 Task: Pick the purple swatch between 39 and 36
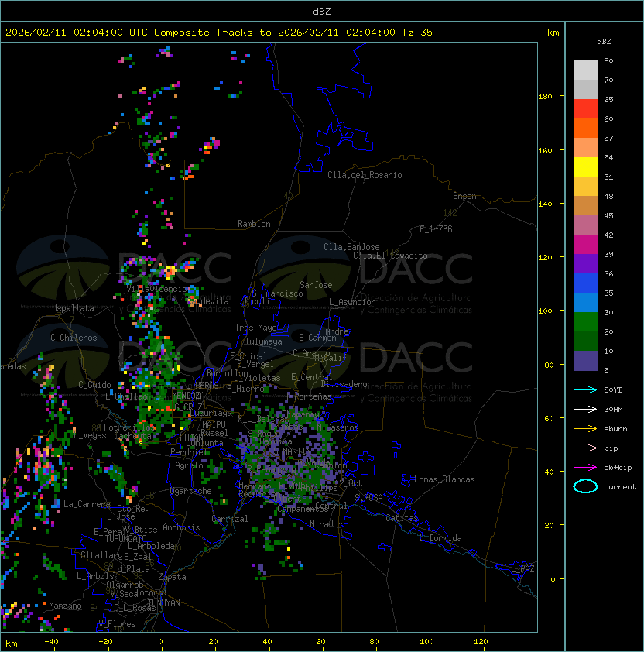tap(585, 263)
